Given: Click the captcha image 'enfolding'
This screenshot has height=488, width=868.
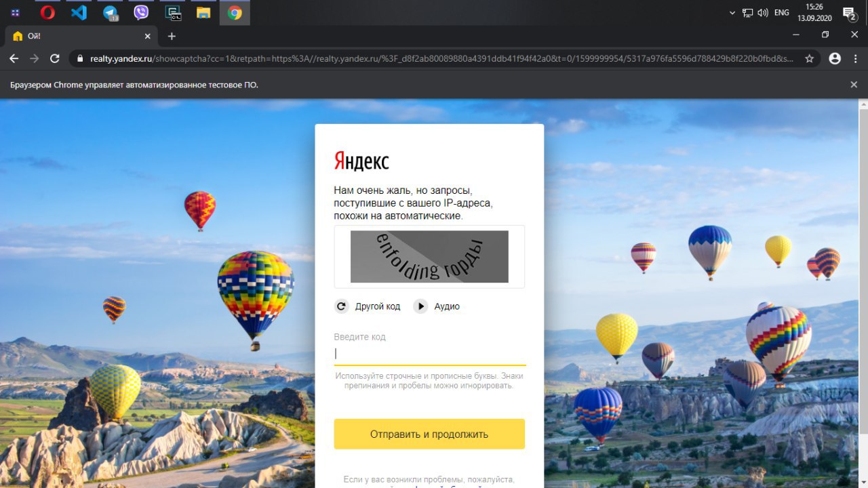Looking at the screenshot, I should [x=429, y=257].
